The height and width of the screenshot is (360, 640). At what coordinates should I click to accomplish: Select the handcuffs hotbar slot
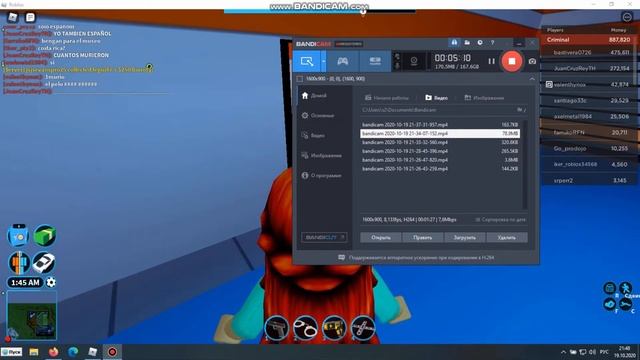(305, 327)
